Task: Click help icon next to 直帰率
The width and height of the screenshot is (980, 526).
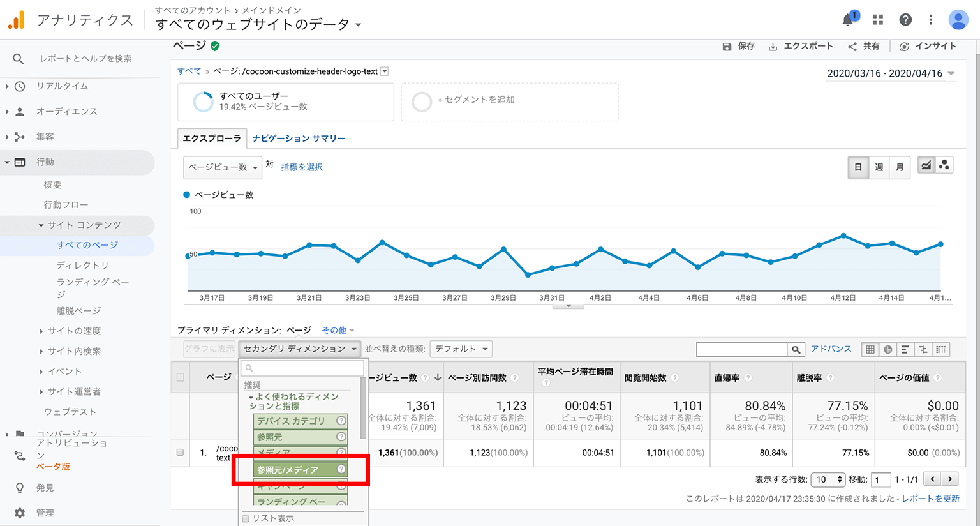Action: (x=748, y=378)
